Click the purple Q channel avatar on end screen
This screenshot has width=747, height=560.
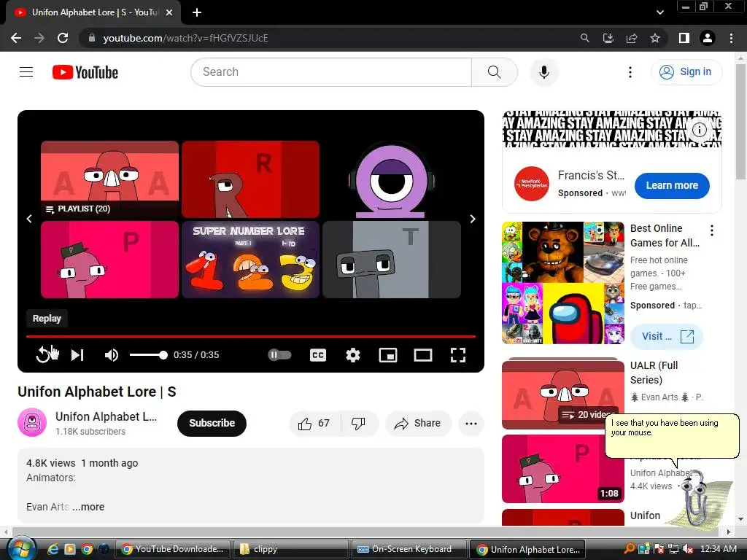click(392, 180)
